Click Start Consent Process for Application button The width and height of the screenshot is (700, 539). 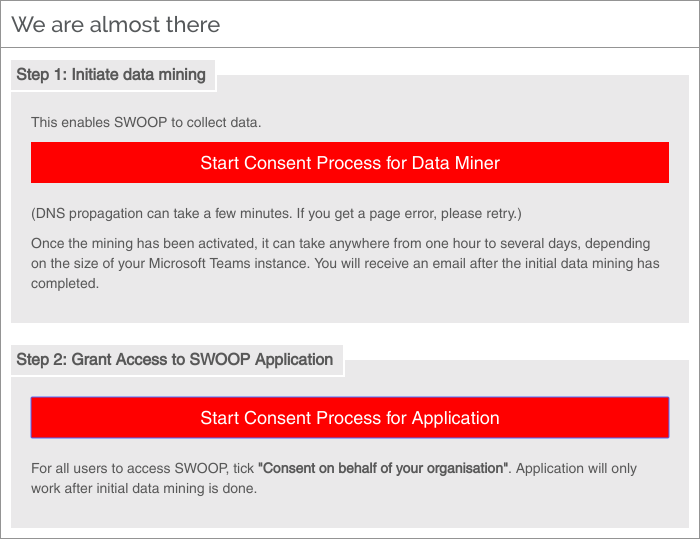(x=350, y=418)
